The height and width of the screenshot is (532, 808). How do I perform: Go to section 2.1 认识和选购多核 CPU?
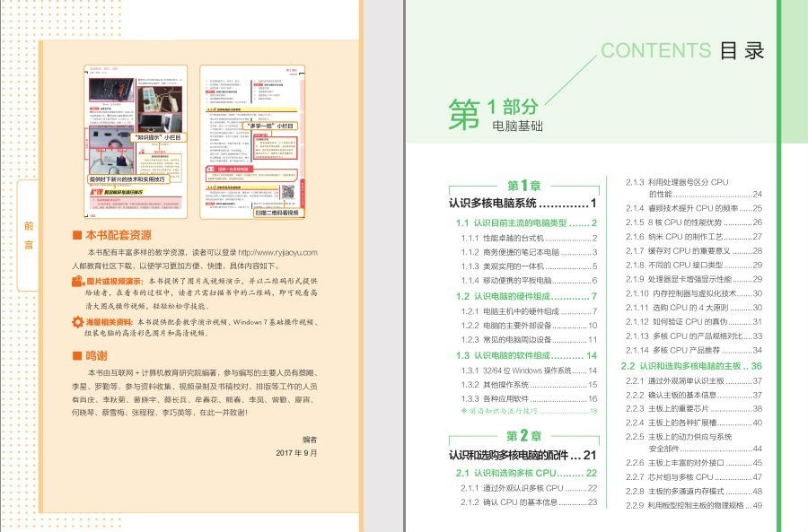point(526,473)
